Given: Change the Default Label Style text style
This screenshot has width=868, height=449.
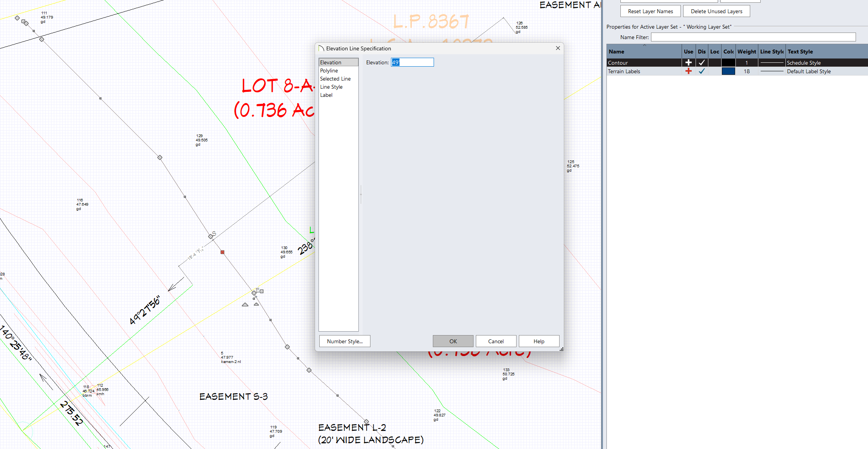Looking at the screenshot, I should click(x=809, y=71).
